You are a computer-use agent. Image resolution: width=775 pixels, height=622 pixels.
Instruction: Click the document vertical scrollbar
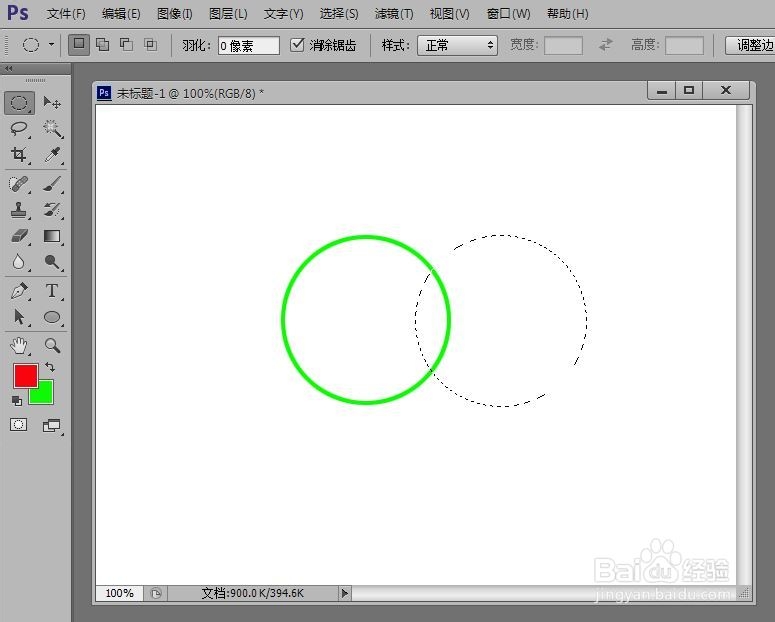point(744,345)
